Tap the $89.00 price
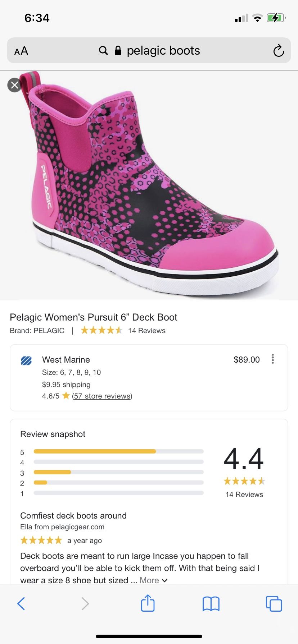 [247, 360]
